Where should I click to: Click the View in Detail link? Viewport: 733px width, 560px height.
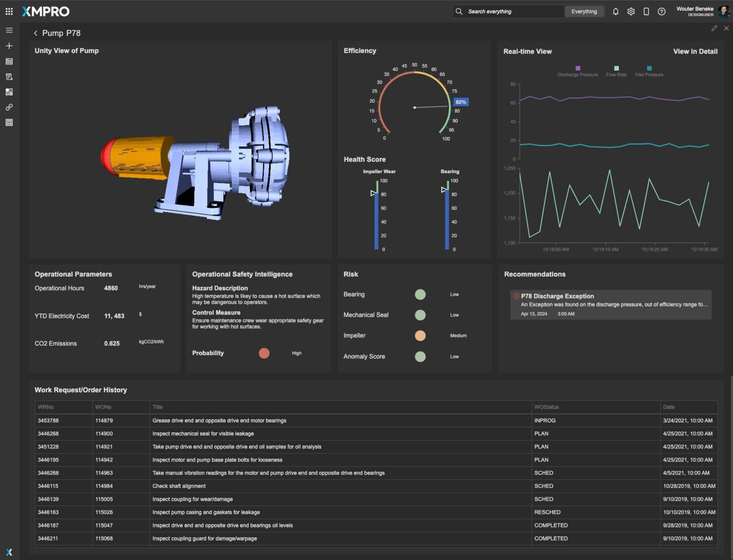pyautogui.click(x=695, y=52)
